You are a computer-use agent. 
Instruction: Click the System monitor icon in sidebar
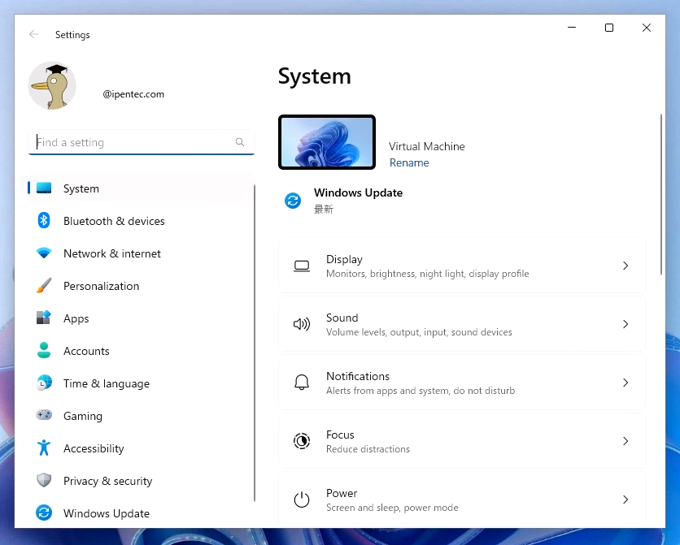(x=44, y=188)
